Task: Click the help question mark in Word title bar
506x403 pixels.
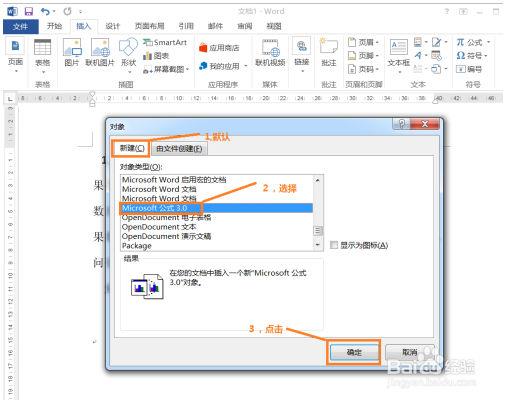Action: [446, 12]
